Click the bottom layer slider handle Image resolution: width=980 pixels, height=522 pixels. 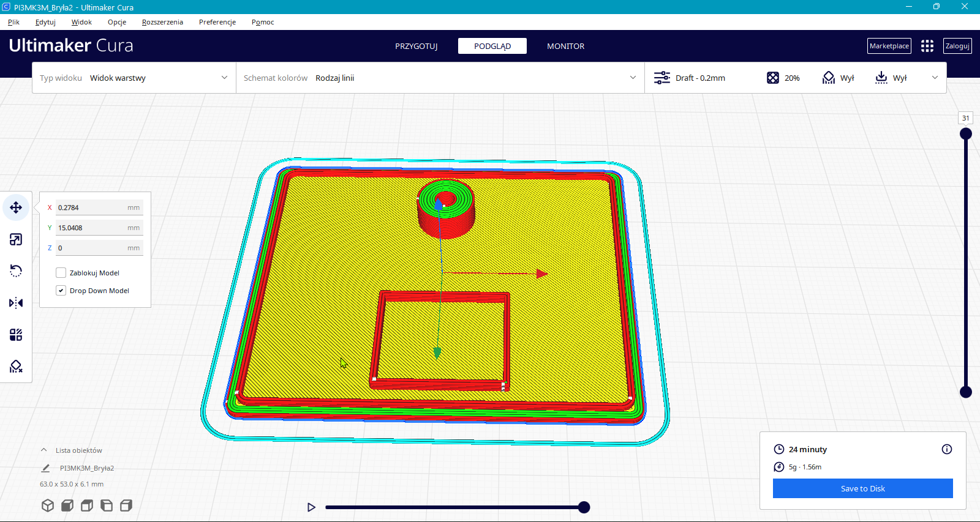(966, 392)
